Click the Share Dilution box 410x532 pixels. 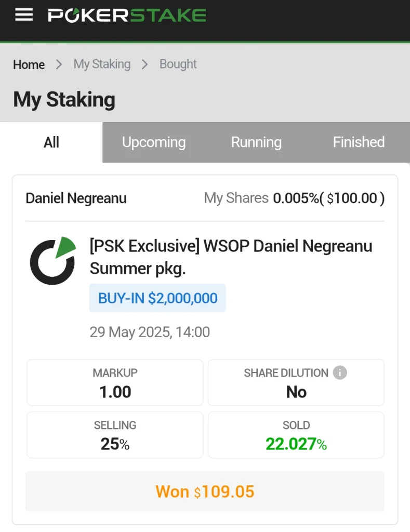[x=296, y=383]
